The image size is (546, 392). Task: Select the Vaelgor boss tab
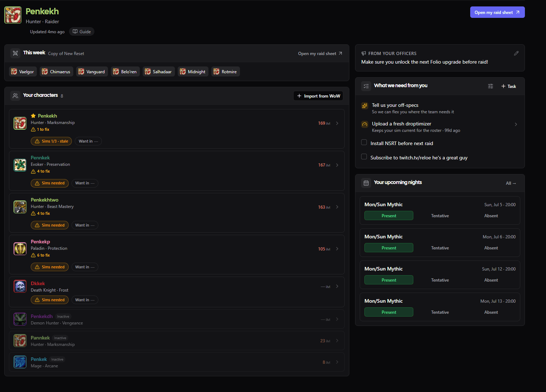[x=23, y=71]
